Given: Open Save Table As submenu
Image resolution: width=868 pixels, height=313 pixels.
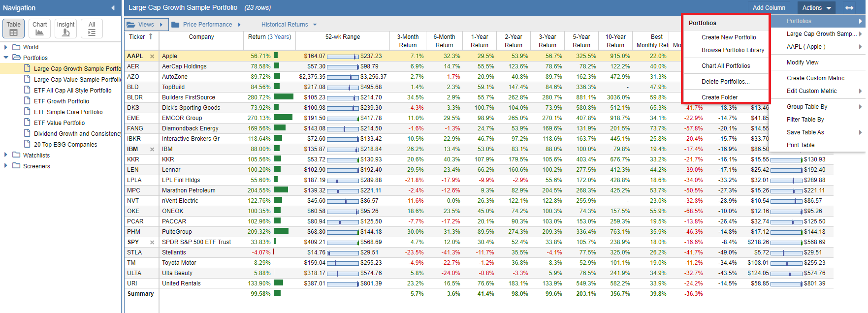Looking at the screenshot, I should (x=818, y=132).
